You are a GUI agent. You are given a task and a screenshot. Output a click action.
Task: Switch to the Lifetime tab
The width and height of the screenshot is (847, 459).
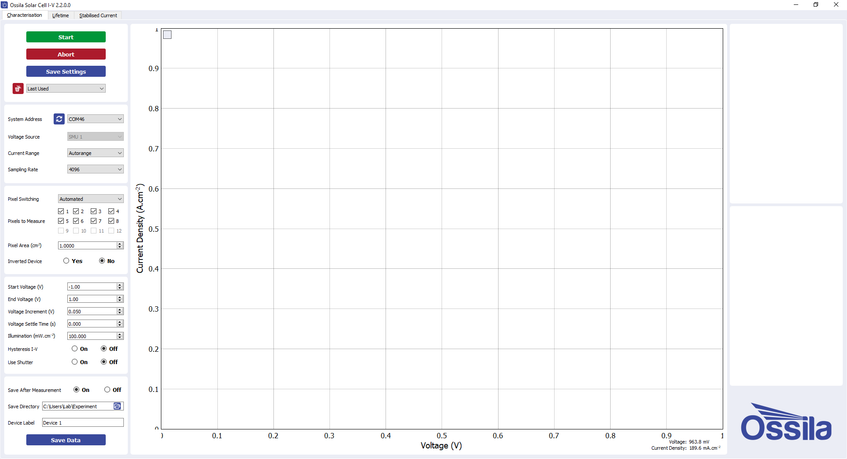coord(61,16)
